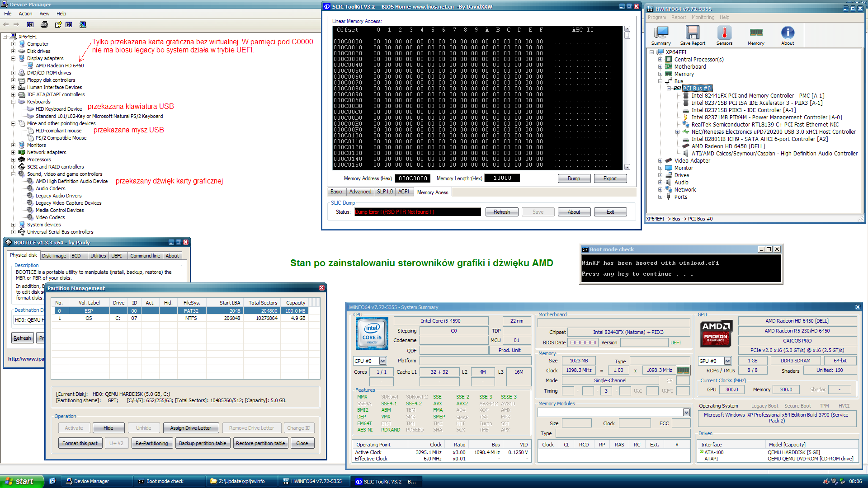Open the Memory Modules dropdown

coord(686,412)
